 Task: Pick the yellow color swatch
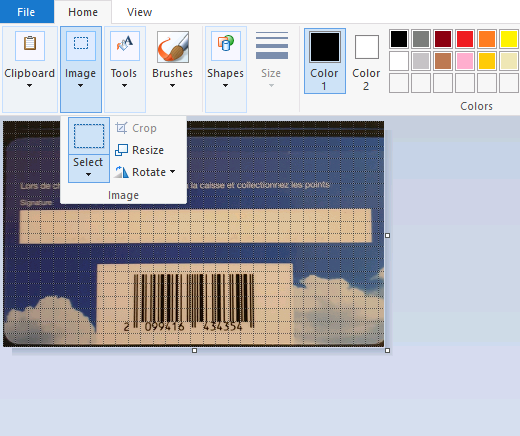pyautogui.click(x=509, y=39)
